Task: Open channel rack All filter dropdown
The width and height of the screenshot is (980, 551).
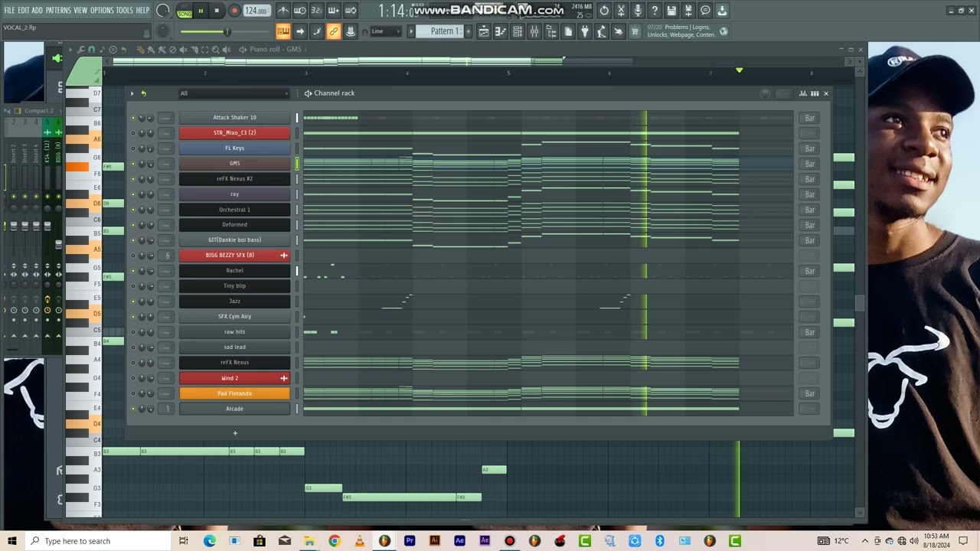Action: (x=234, y=93)
